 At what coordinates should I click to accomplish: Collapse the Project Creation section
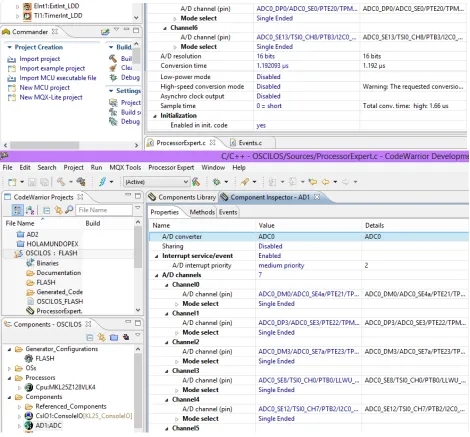[x=10, y=47]
